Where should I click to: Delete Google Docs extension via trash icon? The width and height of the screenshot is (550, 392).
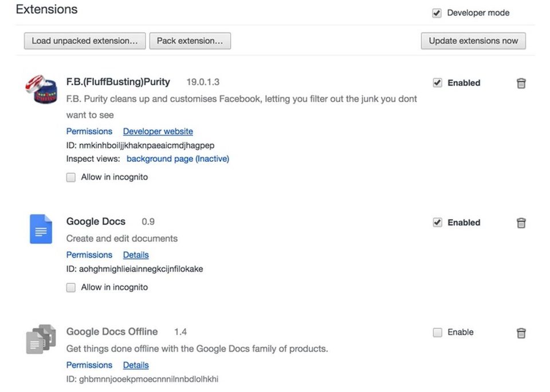(x=521, y=223)
